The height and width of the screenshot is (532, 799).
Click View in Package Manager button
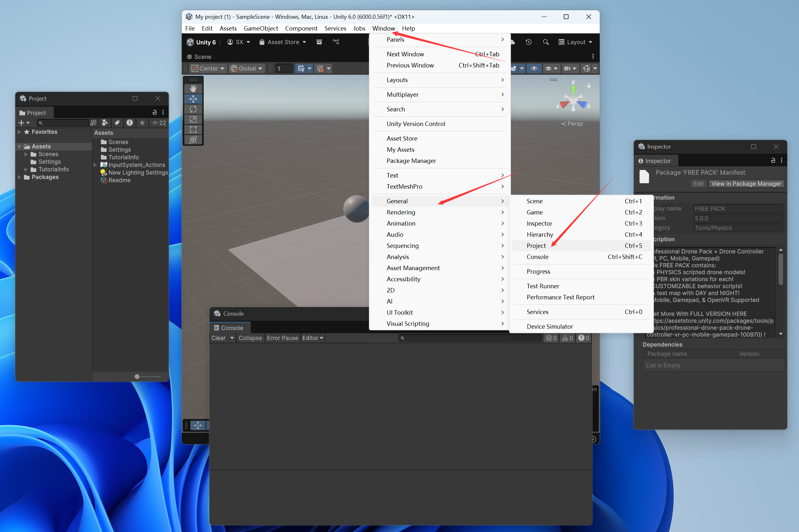[x=746, y=184]
